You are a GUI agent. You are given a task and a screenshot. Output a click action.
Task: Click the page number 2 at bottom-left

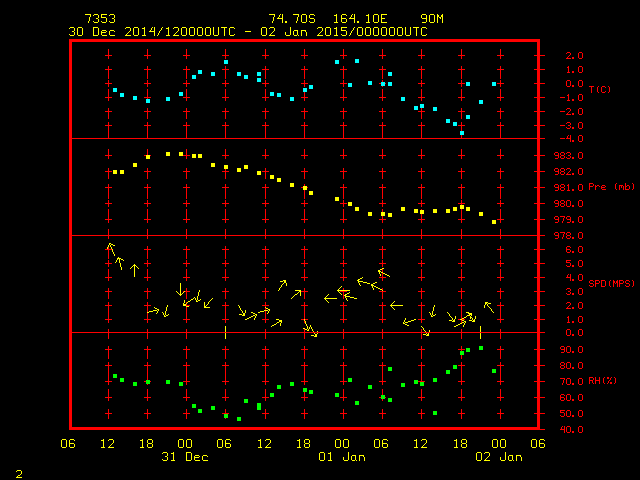pyautogui.click(x=18, y=471)
